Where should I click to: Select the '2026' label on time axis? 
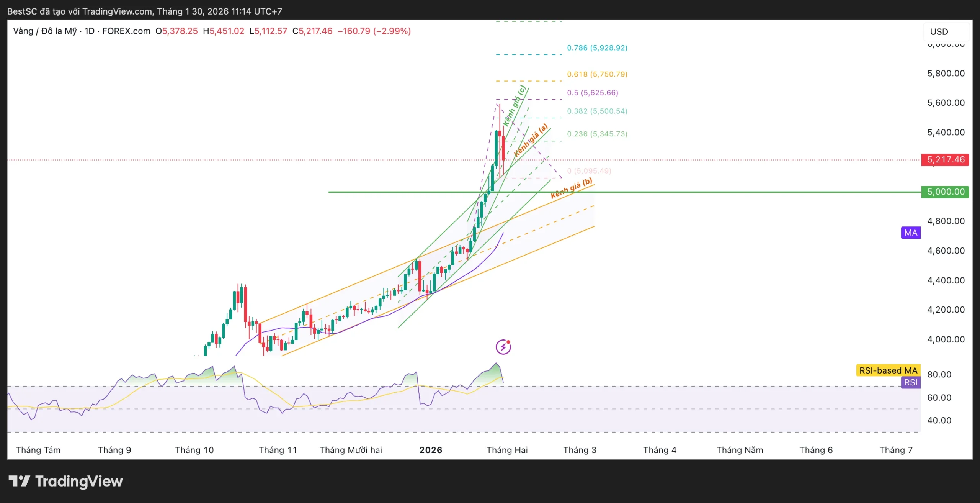point(431,450)
